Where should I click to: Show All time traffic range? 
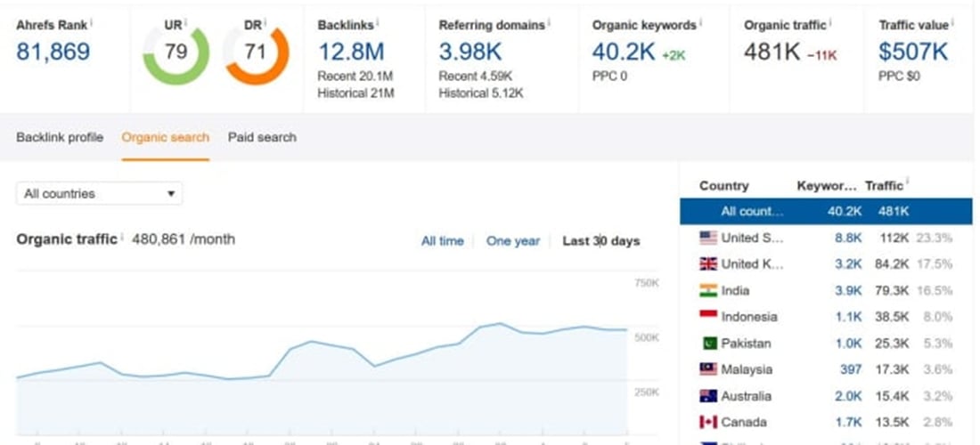click(x=442, y=241)
